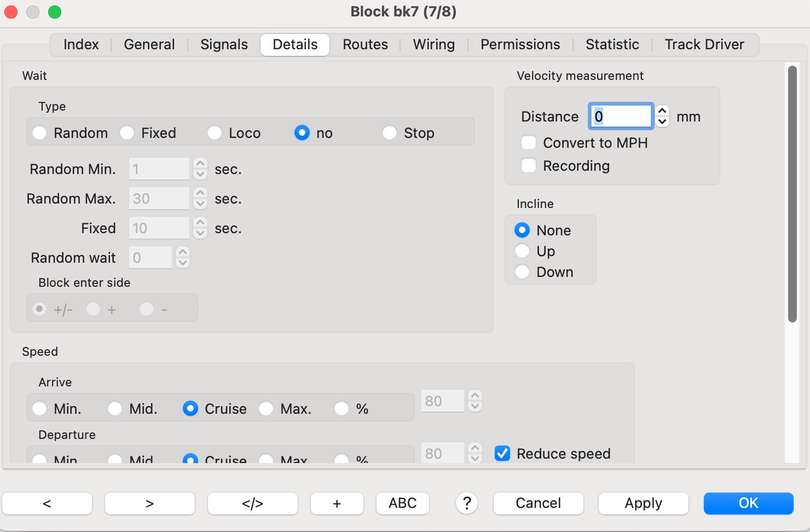Switch to the Signals tab

224,44
